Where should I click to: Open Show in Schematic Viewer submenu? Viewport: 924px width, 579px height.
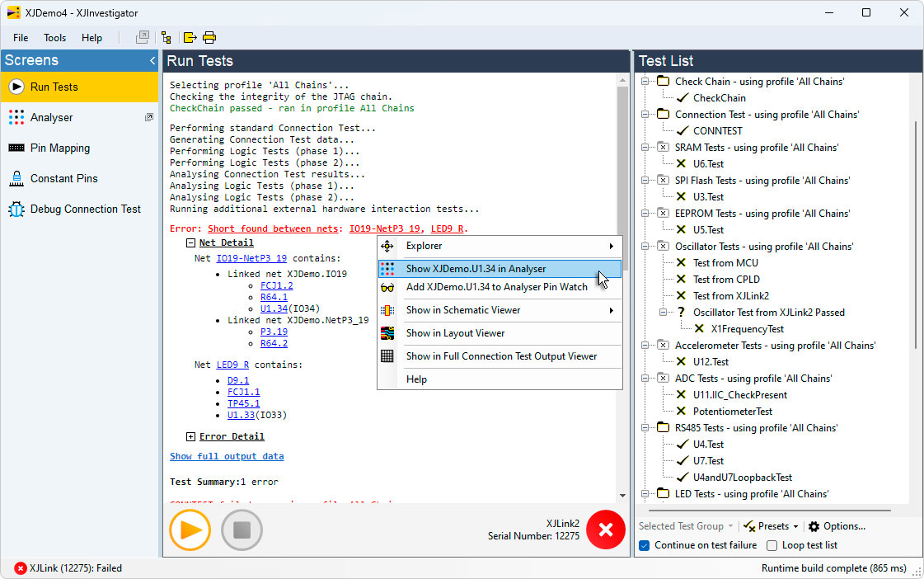point(500,310)
